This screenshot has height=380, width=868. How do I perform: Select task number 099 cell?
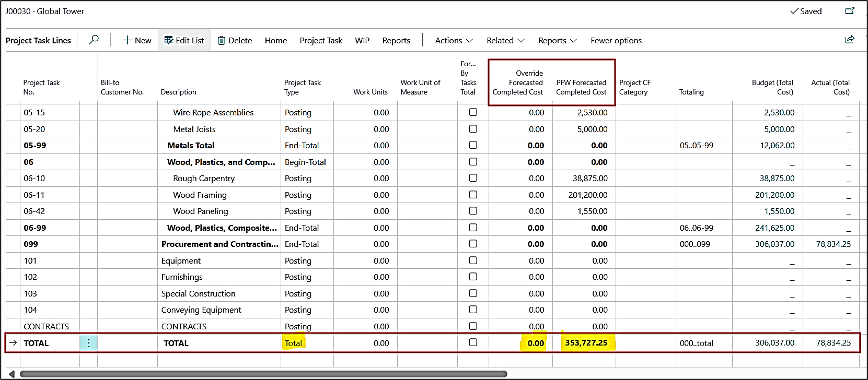tap(31, 244)
